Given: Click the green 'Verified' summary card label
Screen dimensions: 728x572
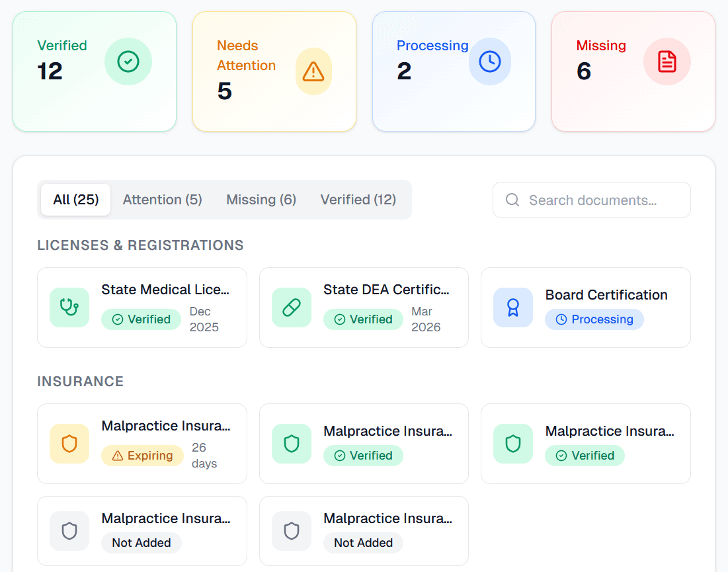Looking at the screenshot, I should [x=62, y=46].
